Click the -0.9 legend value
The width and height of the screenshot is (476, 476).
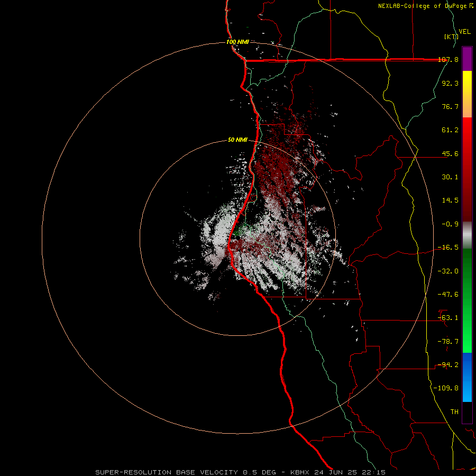tap(450, 224)
